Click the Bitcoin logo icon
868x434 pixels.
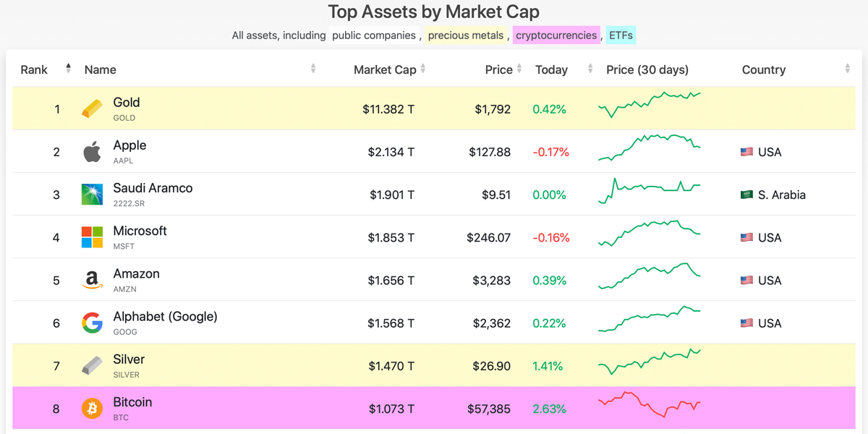pyautogui.click(x=92, y=409)
